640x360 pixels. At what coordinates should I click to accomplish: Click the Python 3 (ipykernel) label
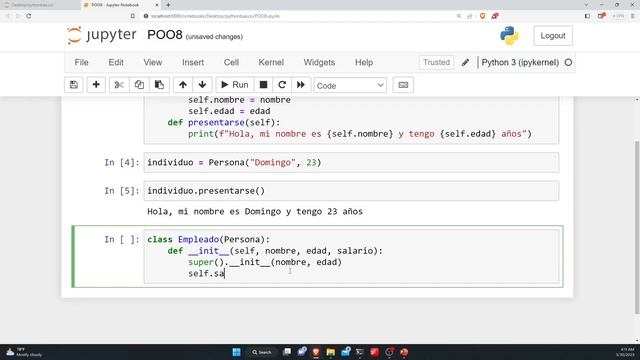tap(520, 62)
